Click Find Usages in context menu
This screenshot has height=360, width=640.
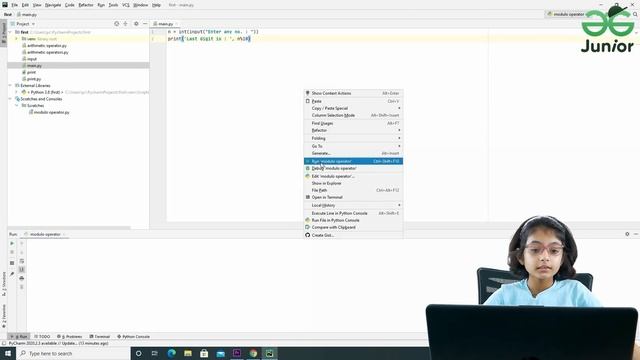coord(353,123)
